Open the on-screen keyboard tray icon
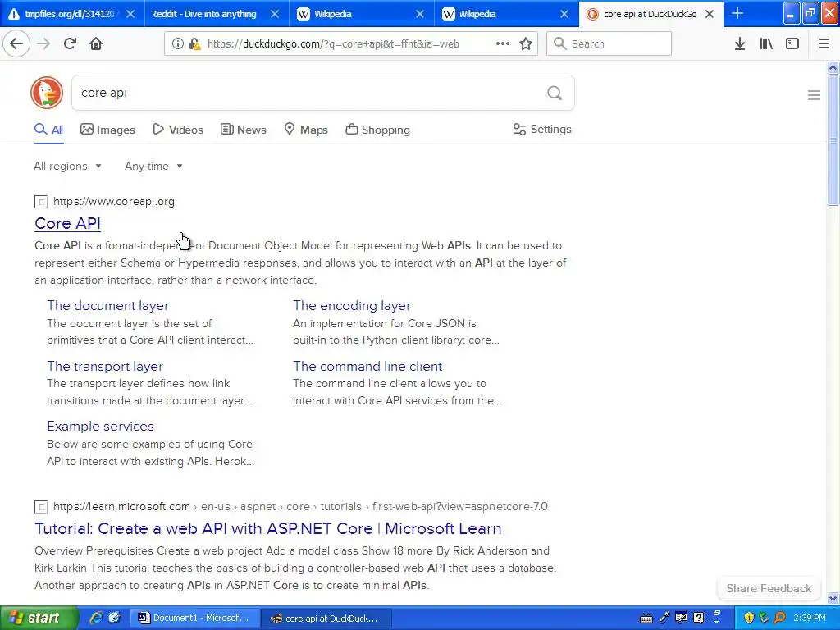 646,619
